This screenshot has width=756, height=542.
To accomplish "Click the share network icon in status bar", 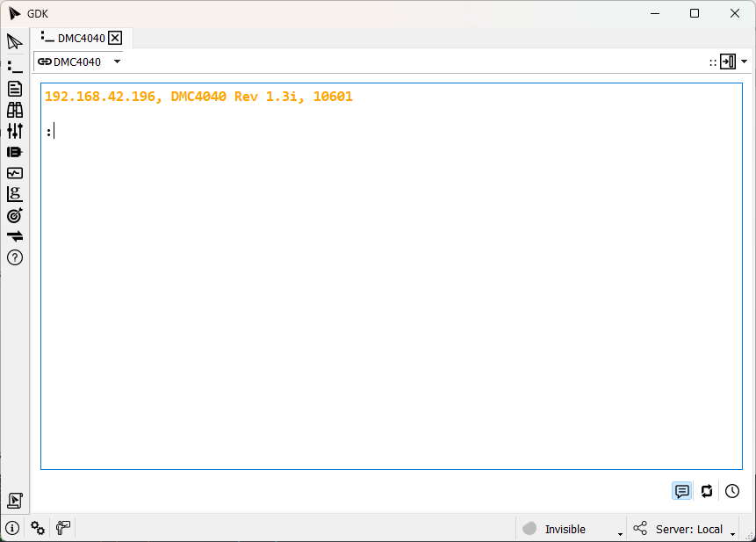I will (x=640, y=528).
